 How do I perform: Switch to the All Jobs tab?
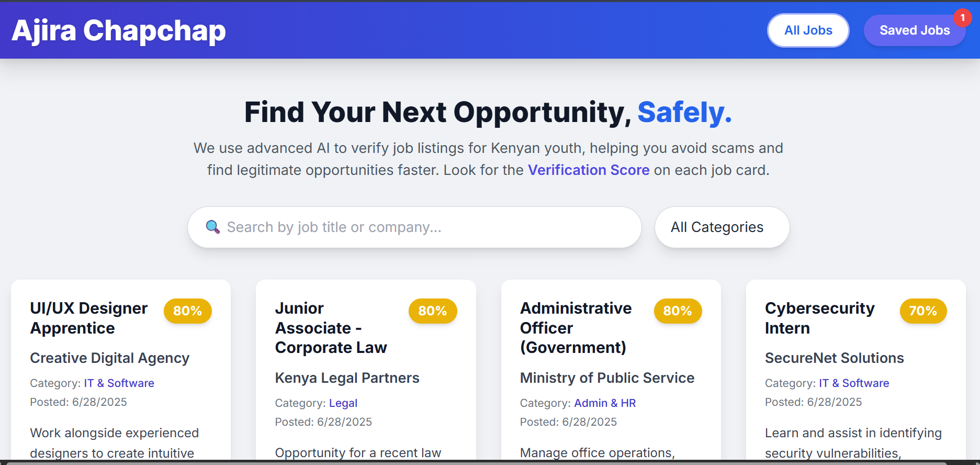pyautogui.click(x=808, y=30)
